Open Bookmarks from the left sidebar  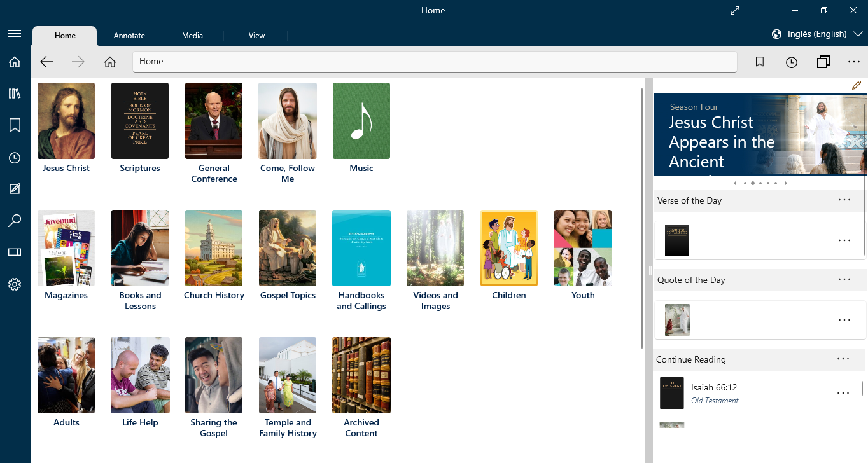[15, 125]
